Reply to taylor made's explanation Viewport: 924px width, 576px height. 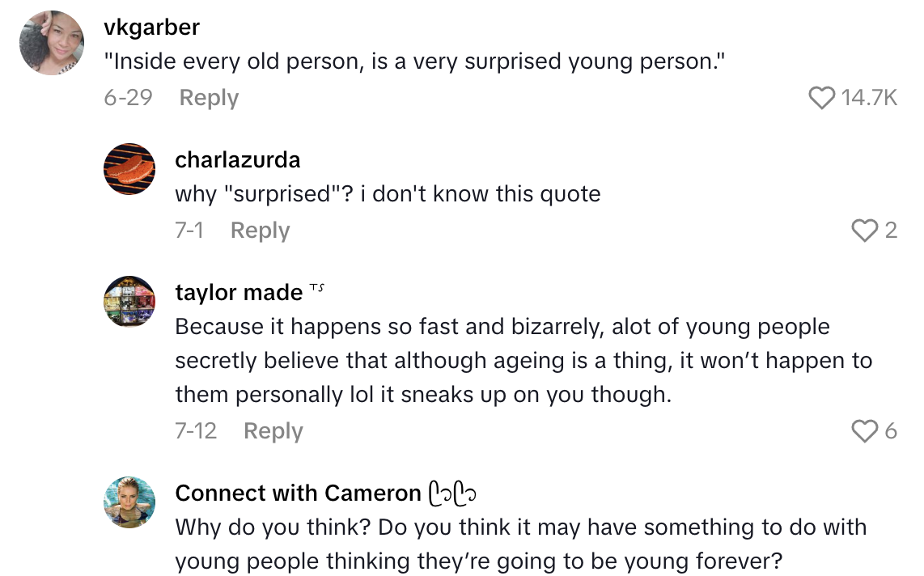coord(273,430)
